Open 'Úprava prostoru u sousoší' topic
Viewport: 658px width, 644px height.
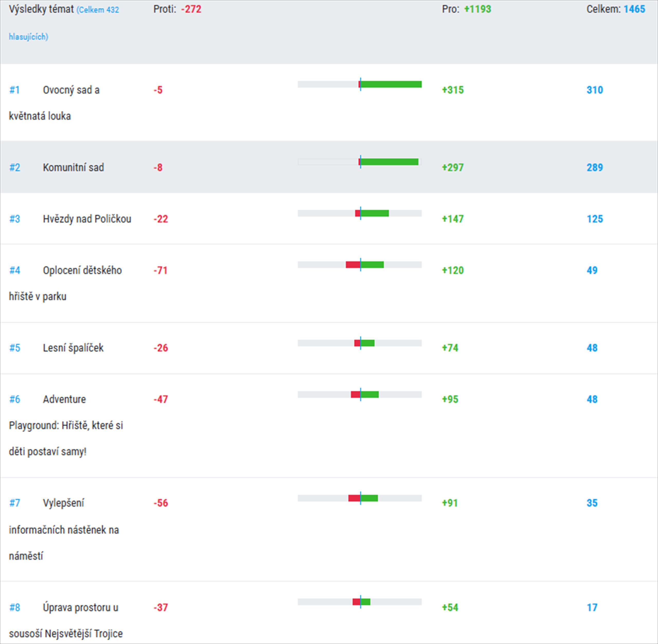80,608
